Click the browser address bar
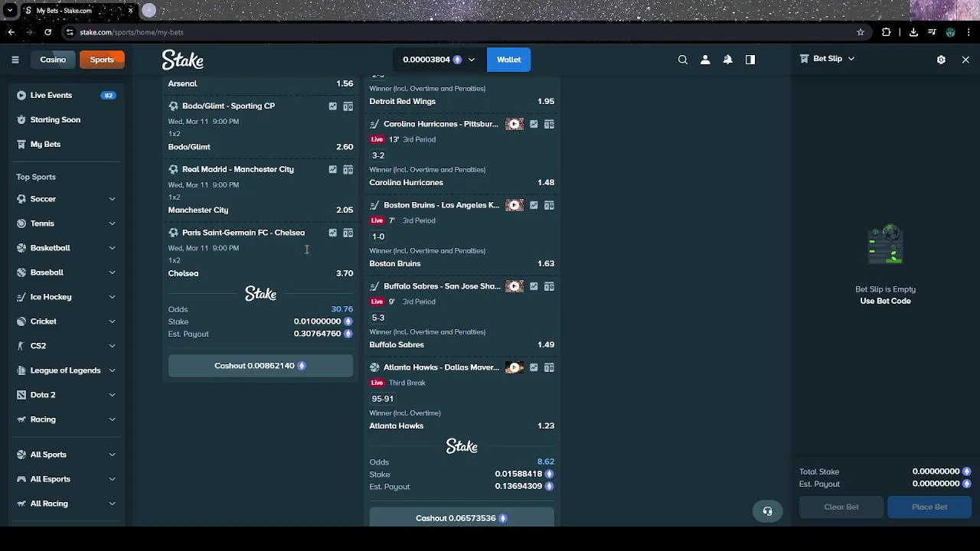The image size is (980, 551). point(459,32)
